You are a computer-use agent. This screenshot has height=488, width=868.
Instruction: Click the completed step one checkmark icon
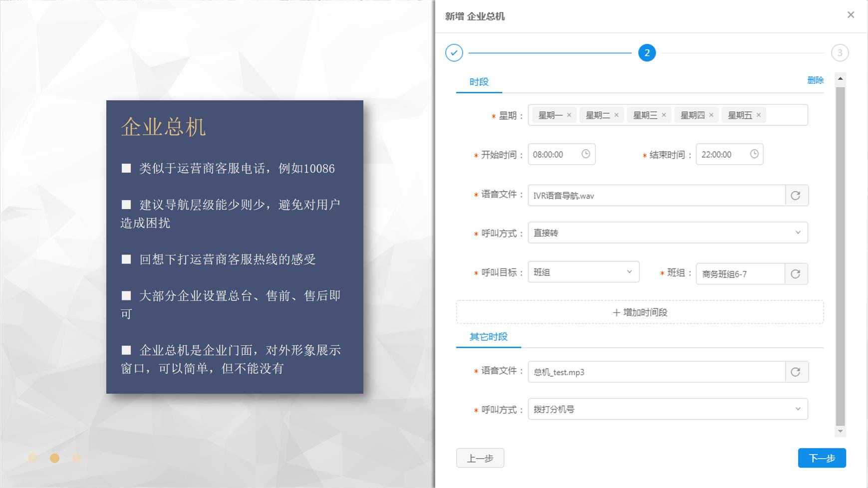pos(454,53)
